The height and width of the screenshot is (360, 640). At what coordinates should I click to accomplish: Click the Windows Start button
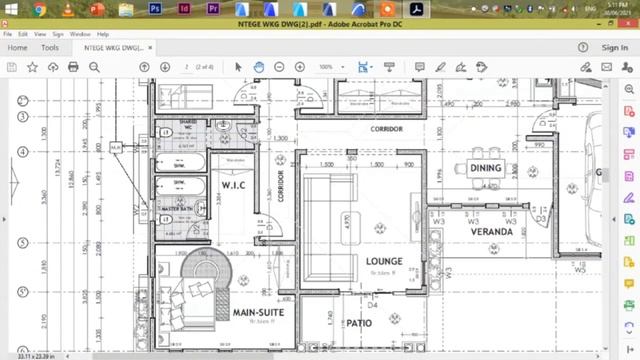[11, 9]
